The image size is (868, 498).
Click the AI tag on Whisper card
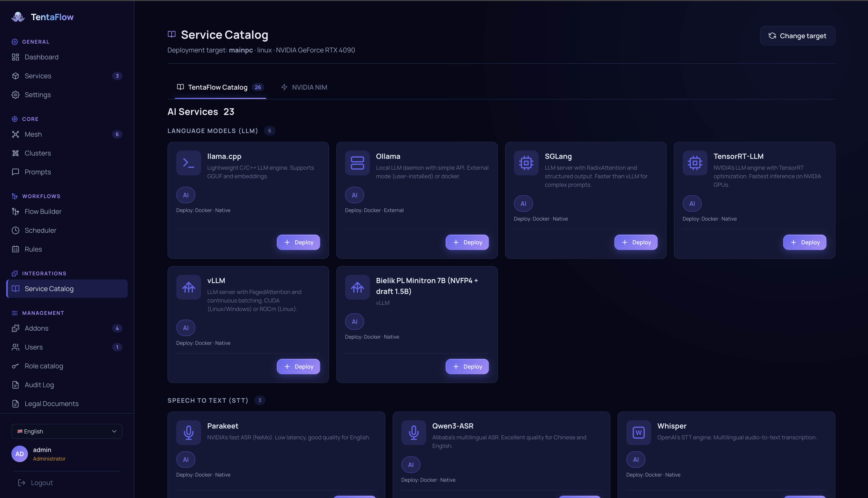[636, 459]
